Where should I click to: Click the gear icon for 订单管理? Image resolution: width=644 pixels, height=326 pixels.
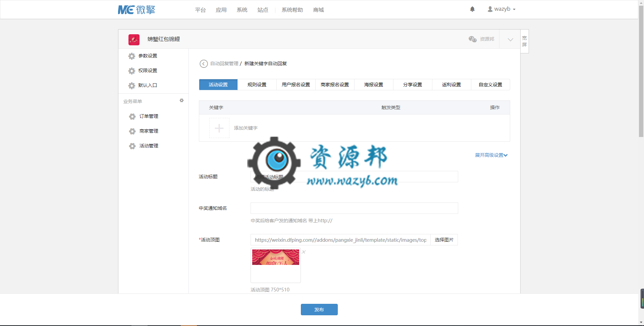[132, 117]
